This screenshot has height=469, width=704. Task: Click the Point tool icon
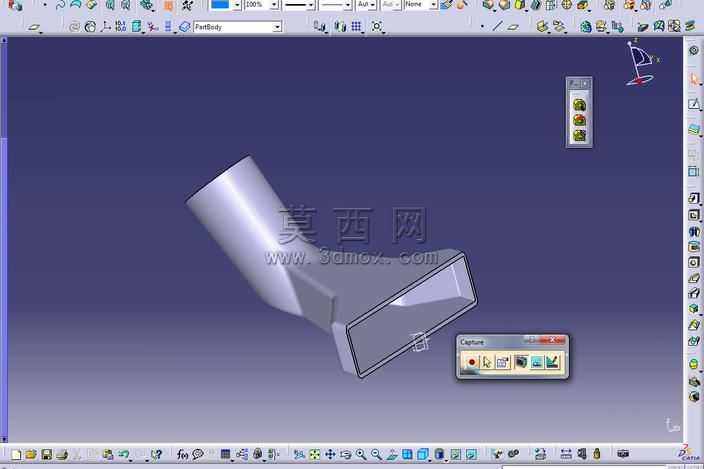tap(482, 26)
